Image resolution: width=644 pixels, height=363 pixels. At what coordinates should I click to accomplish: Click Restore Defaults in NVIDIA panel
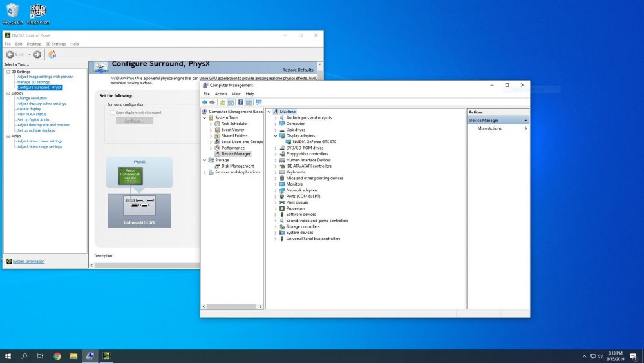pyautogui.click(x=298, y=70)
